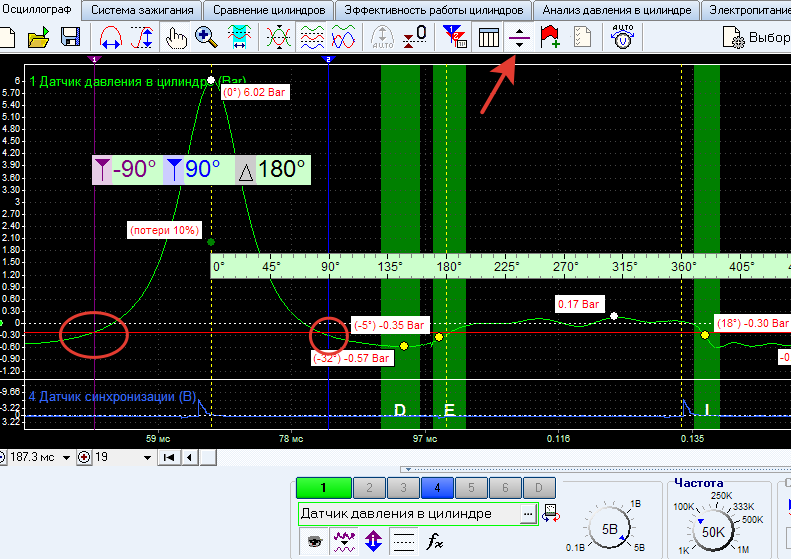Click the 4 Датчик синхронизации (В) channel label

click(x=112, y=397)
